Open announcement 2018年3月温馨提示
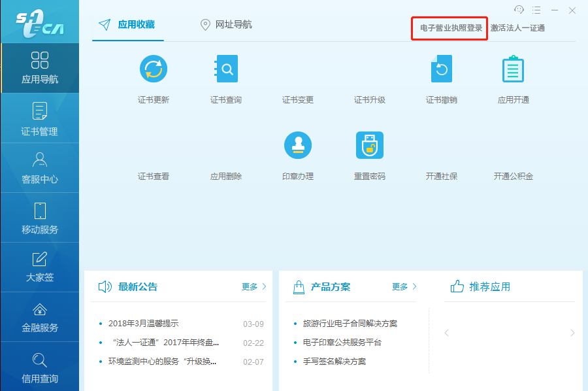The image size is (588, 391). point(143,324)
